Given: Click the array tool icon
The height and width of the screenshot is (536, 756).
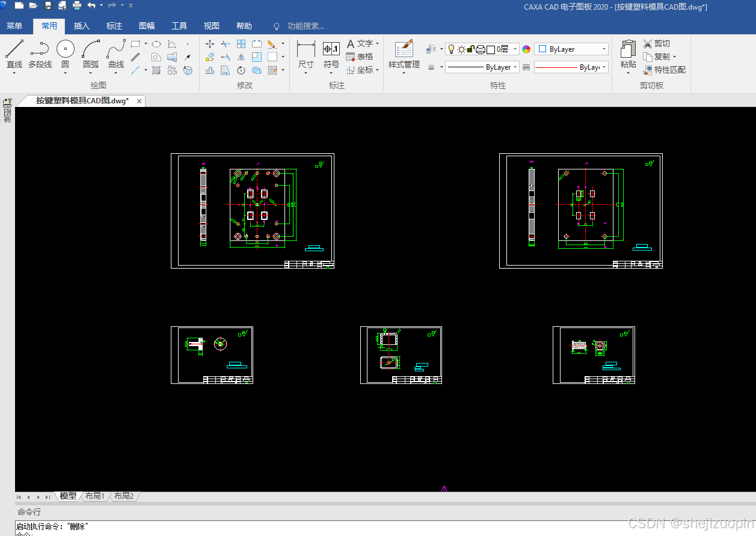Looking at the screenshot, I should tap(241, 44).
